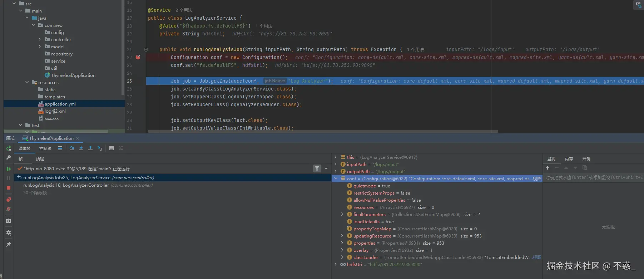The height and width of the screenshot is (279, 644).
Task: Collapse the conf Configuration variable
Action: point(336,178)
